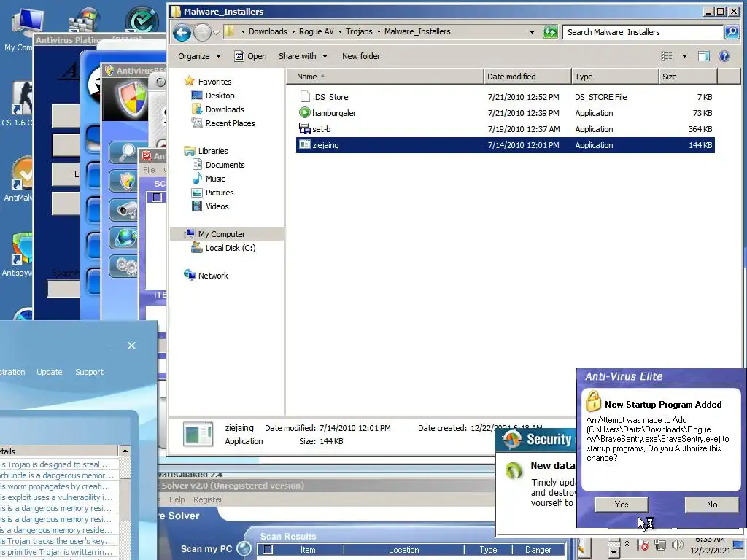747x560 pixels.
Task: Change view with the views icon
Action: click(x=667, y=56)
